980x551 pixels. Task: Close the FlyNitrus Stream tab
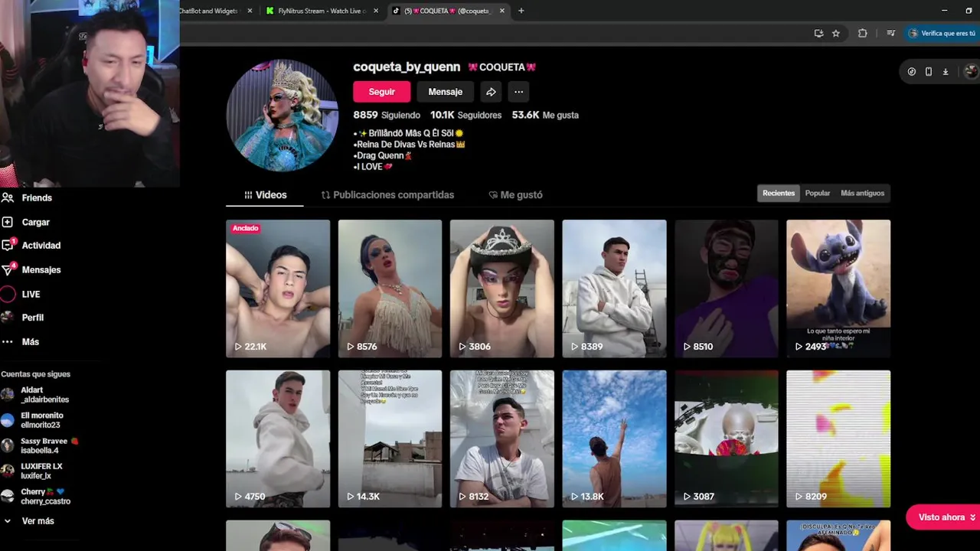coord(376,11)
